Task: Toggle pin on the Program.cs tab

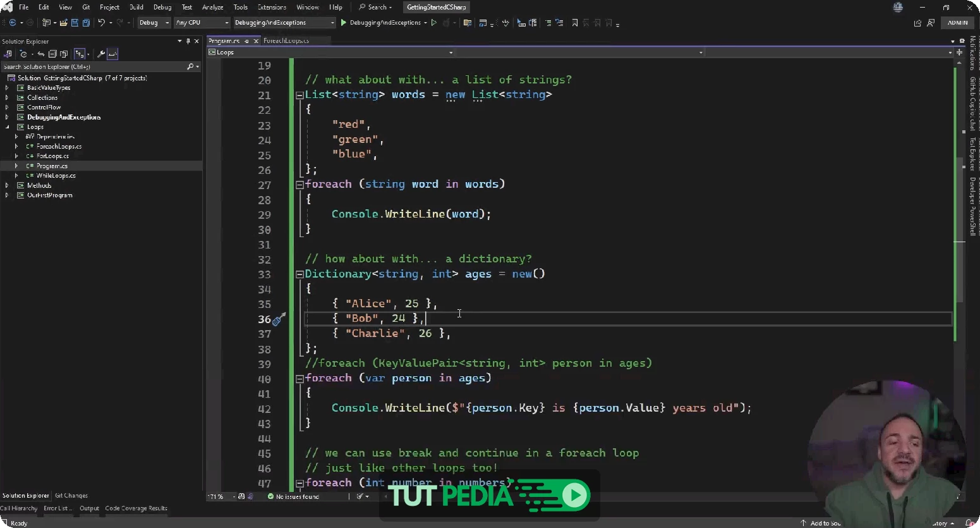Action: pos(247,41)
